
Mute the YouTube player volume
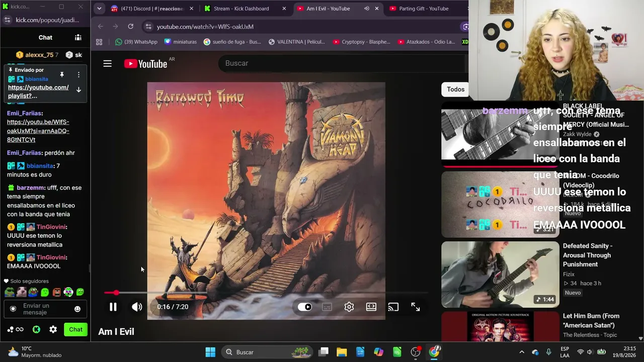click(x=137, y=307)
